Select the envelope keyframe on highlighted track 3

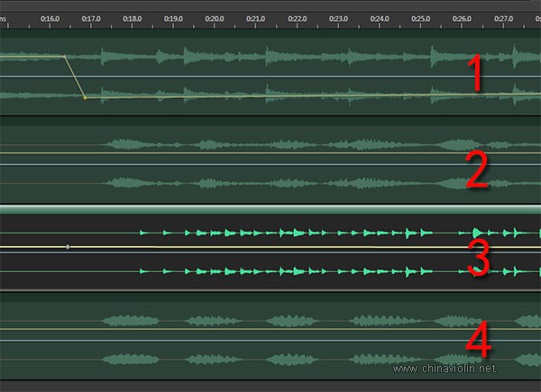pyautogui.click(x=68, y=246)
